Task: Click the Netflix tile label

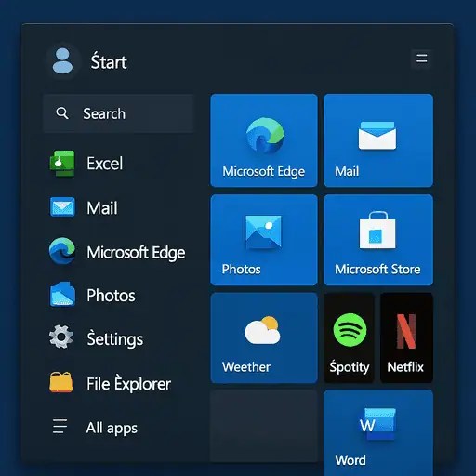Action: [405, 367]
